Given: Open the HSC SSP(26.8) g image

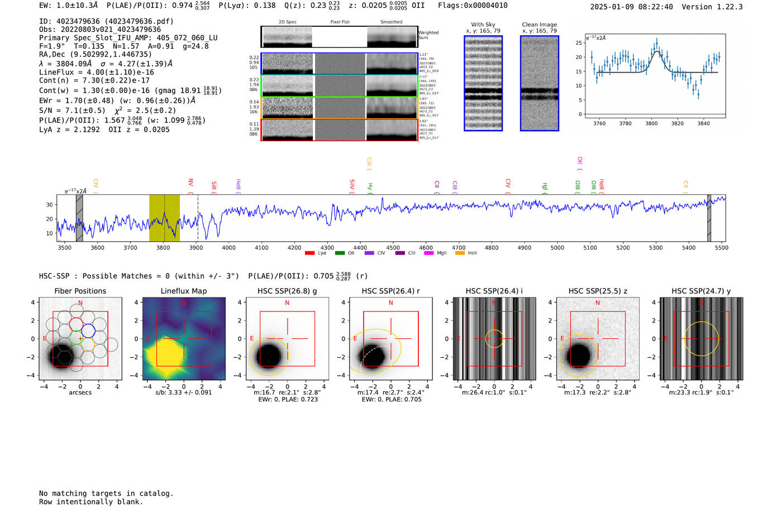Looking at the screenshot, I should click(x=287, y=338).
